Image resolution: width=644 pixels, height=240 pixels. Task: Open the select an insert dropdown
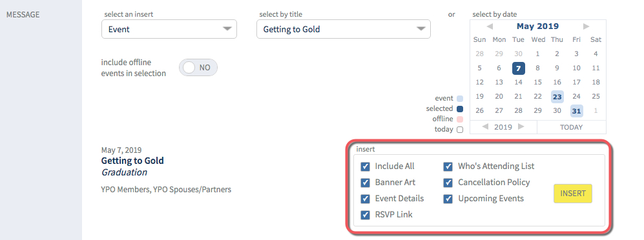click(169, 29)
